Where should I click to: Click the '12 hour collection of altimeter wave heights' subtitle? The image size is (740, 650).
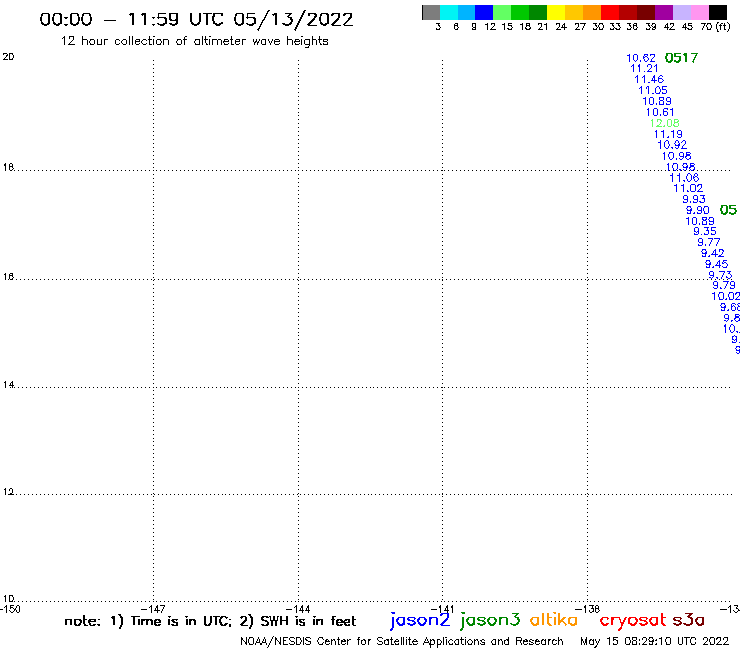pyautogui.click(x=194, y=41)
